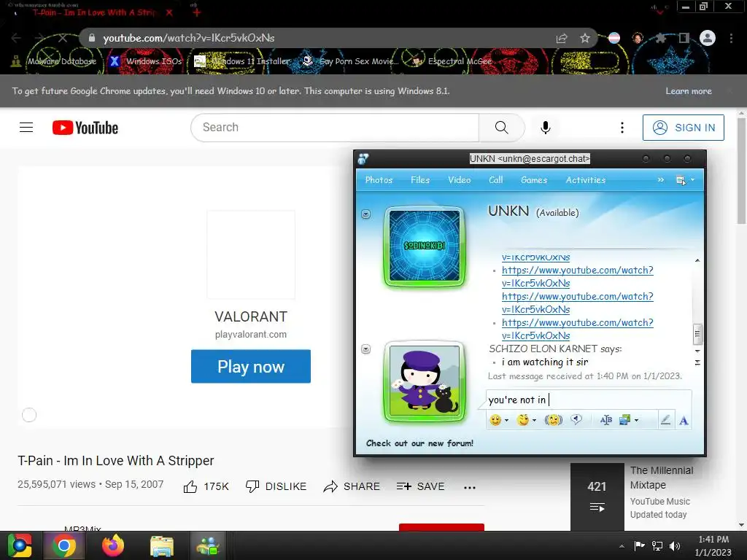This screenshot has height=560, width=747.
Task: Click the DISLIKE thumbs down button
Action: point(276,486)
